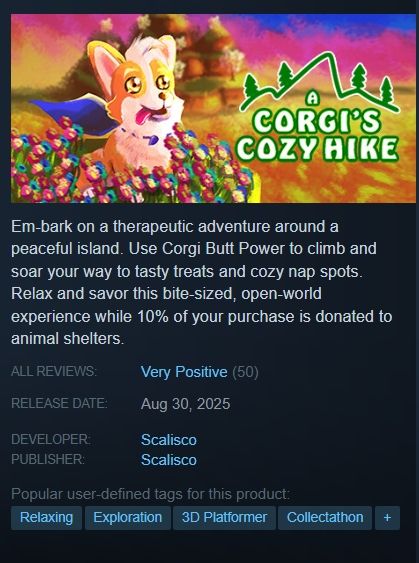Click the PUBLISHER label
This screenshot has height=563, width=419.
click(48, 459)
